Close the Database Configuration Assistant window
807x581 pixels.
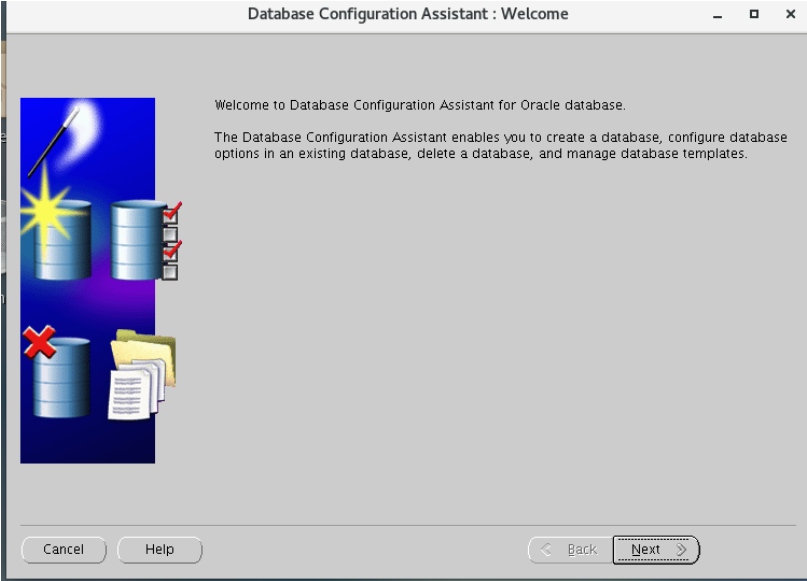791,14
